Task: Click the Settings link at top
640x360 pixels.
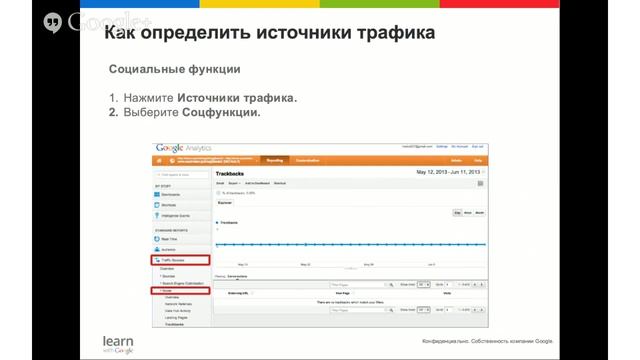Action: [442, 147]
